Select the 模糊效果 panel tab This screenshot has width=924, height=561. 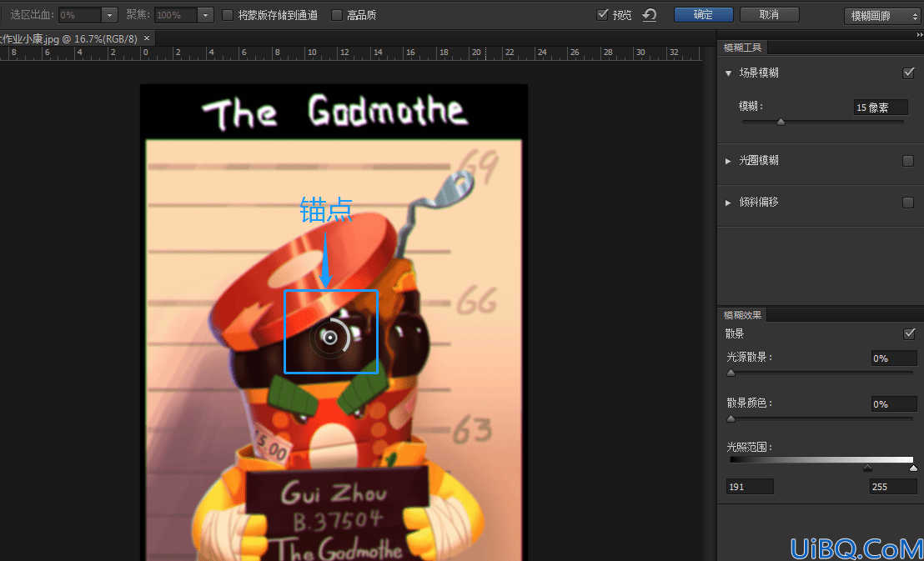tap(742, 315)
